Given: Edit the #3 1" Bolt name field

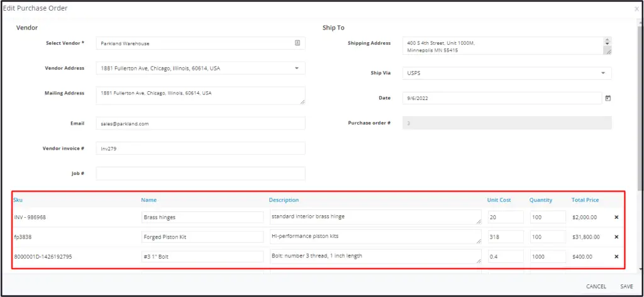Looking at the screenshot, I should (203, 257).
